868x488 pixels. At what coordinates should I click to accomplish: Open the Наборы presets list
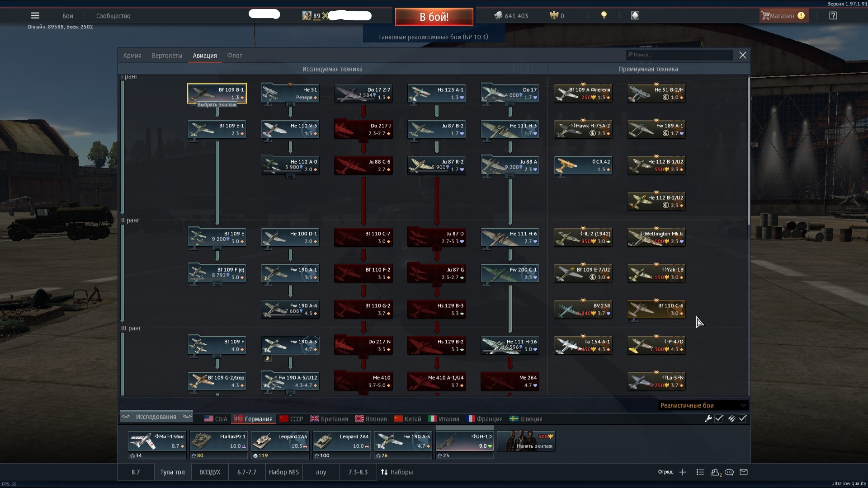point(397,472)
